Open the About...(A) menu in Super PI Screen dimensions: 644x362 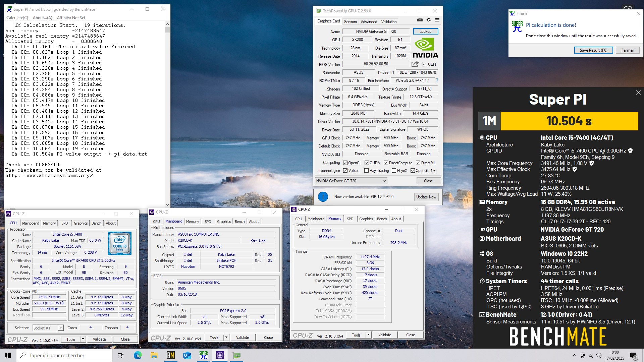click(x=43, y=18)
